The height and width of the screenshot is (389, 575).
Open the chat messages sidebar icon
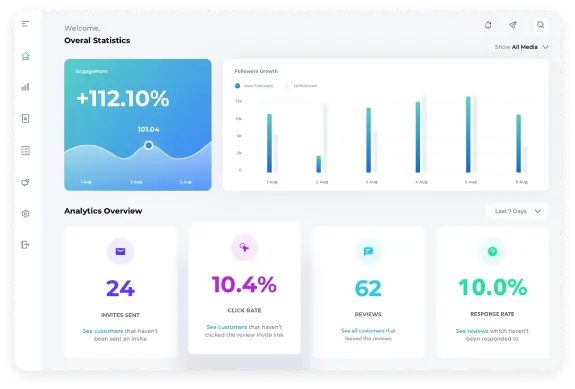(25, 182)
